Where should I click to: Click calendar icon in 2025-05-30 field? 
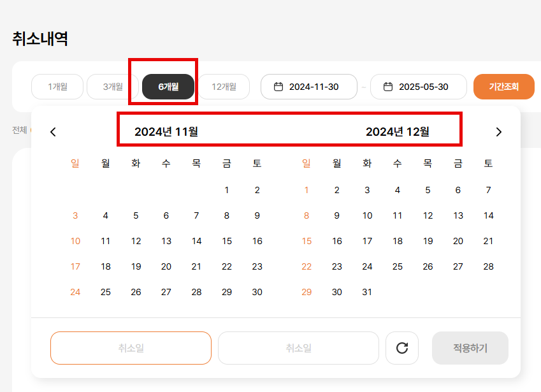tap(388, 87)
